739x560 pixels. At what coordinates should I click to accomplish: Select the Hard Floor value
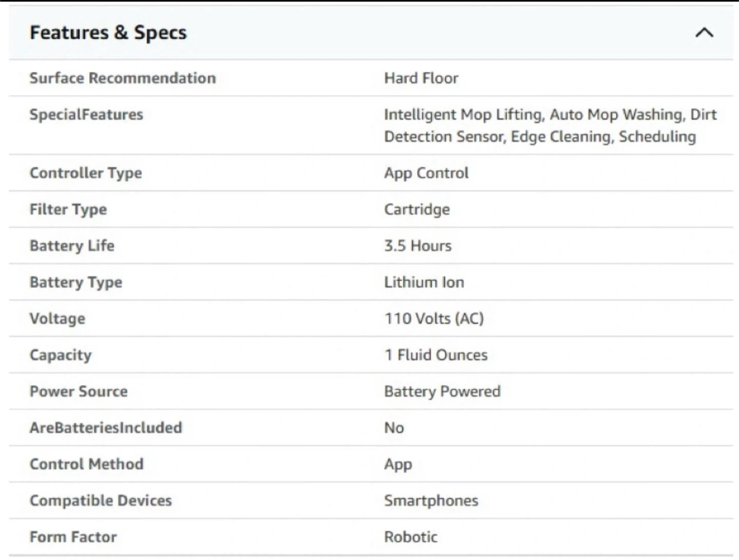pos(421,78)
